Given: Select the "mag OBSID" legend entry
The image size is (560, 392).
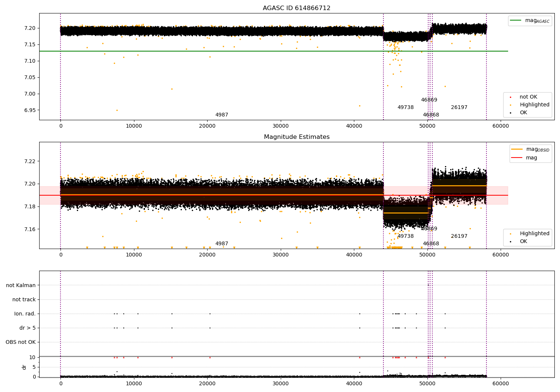Looking at the screenshot, I should (531, 149).
